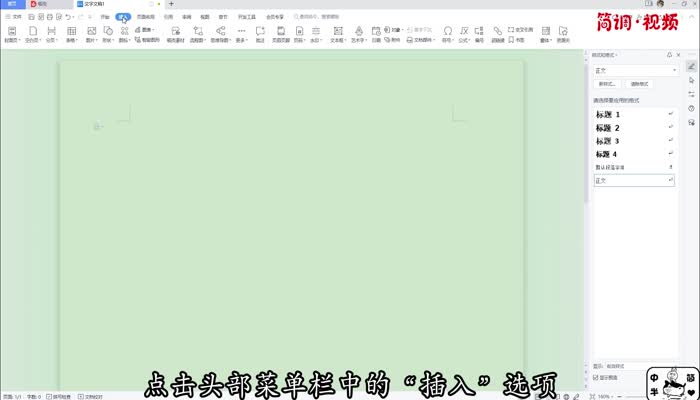Open the Developer Tools ribbon tab

click(x=247, y=17)
